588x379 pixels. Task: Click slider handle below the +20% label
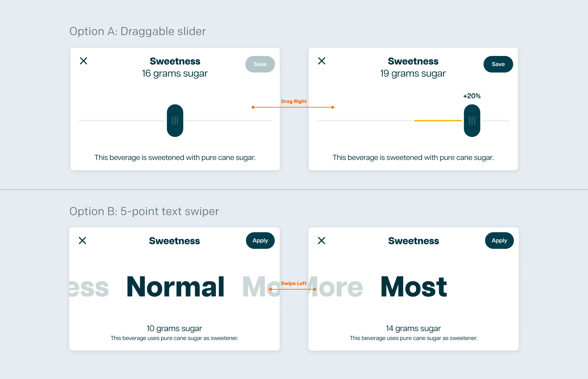pyautogui.click(x=472, y=121)
